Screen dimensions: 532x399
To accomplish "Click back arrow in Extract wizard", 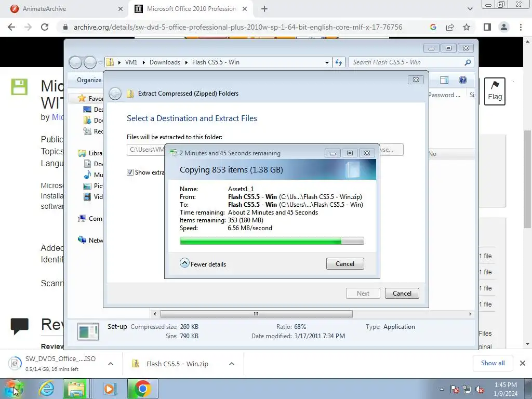I will pos(115,94).
